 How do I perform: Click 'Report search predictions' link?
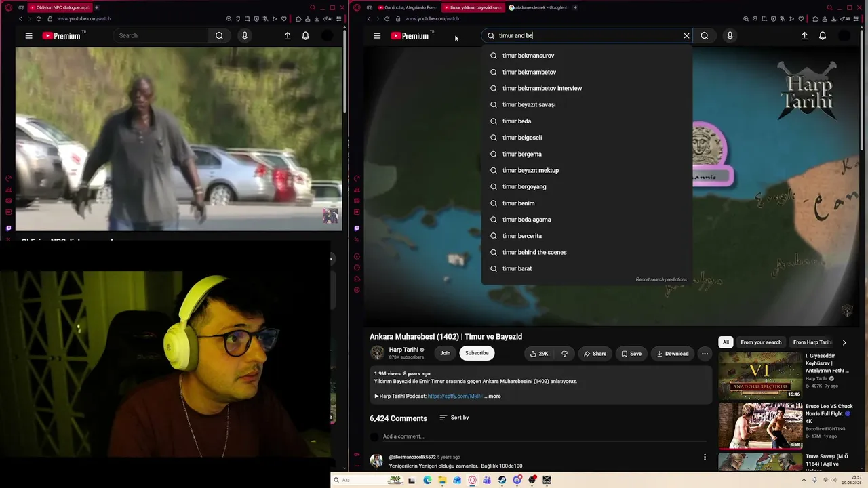click(x=661, y=279)
